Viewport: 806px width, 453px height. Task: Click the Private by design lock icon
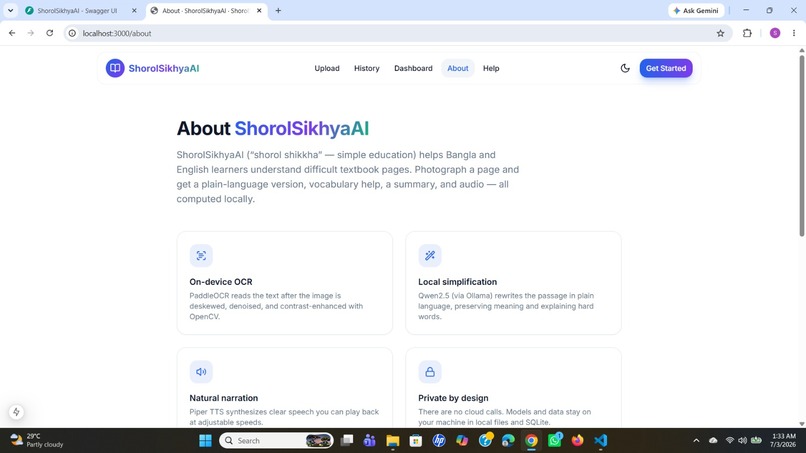point(430,372)
